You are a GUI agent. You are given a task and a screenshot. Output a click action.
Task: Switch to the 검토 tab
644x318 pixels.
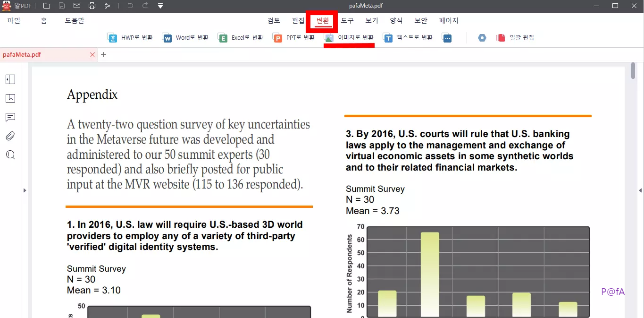point(274,21)
